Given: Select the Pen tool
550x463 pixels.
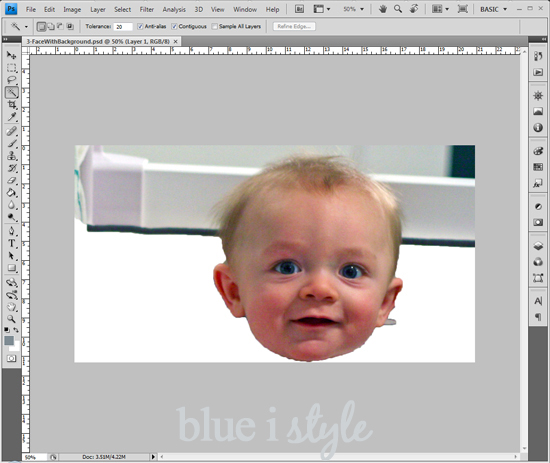Looking at the screenshot, I should pyautogui.click(x=12, y=231).
